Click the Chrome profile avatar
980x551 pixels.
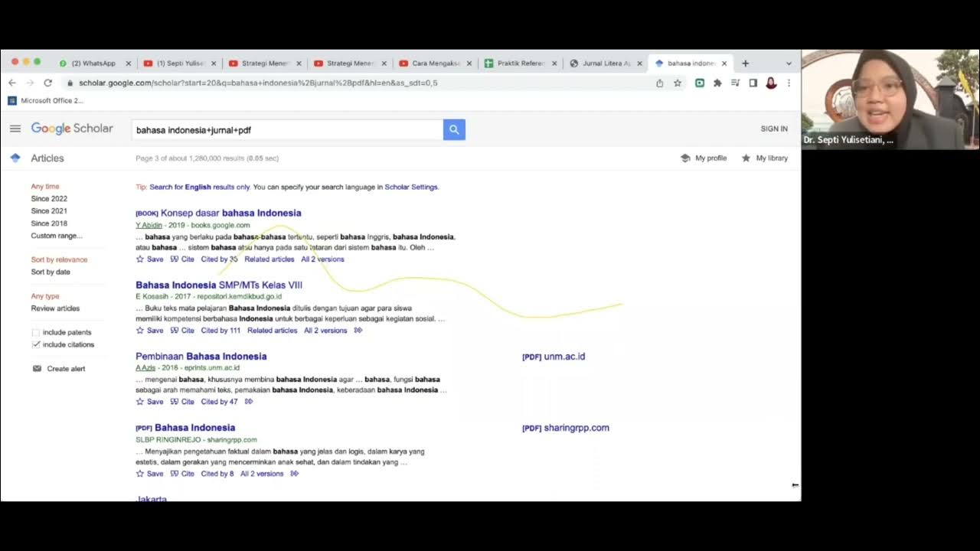[771, 83]
